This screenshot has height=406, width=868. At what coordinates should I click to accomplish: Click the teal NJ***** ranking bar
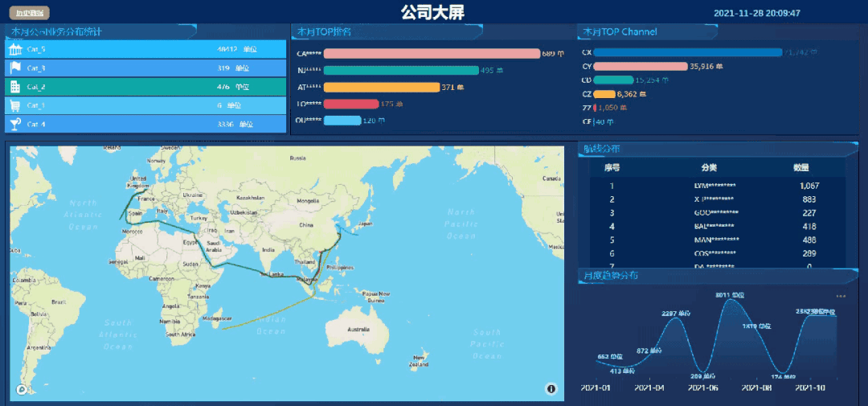(x=401, y=70)
